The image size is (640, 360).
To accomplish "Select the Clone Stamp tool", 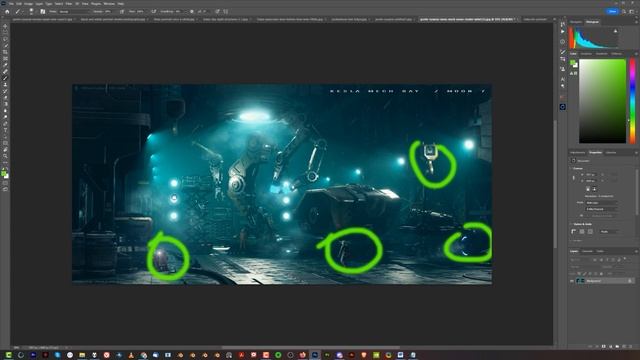I will pos(5,84).
